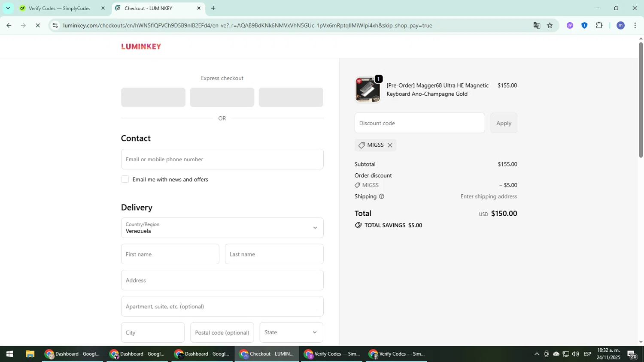Image resolution: width=644 pixels, height=362 pixels.
Task: Focus the Discount code field
Action: (x=419, y=123)
